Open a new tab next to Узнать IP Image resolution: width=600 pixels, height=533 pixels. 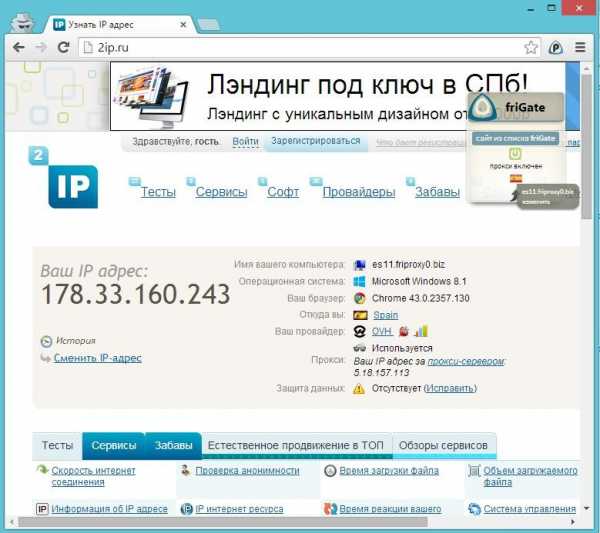click(209, 25)
